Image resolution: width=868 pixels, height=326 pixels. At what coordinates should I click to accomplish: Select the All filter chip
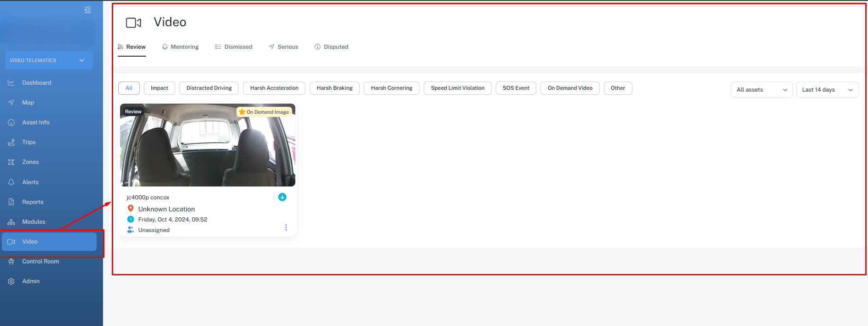tap(129, 88)
